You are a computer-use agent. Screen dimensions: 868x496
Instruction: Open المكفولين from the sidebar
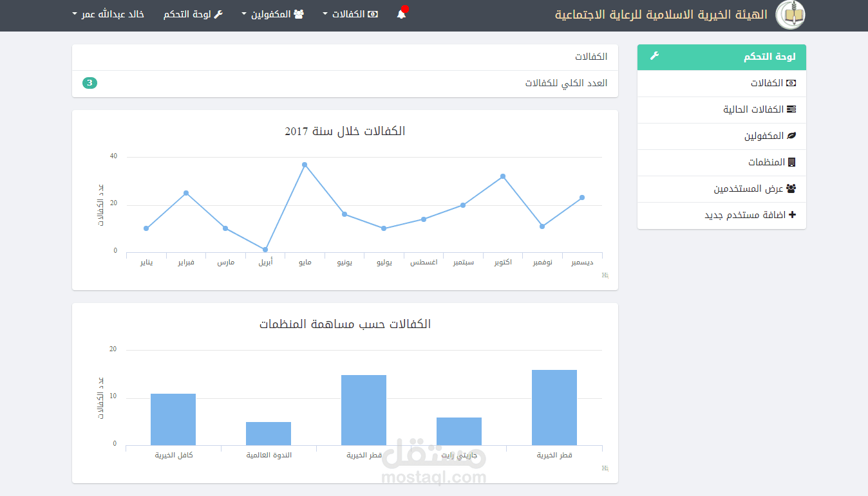pyautogui.click(x=721, y=136)
